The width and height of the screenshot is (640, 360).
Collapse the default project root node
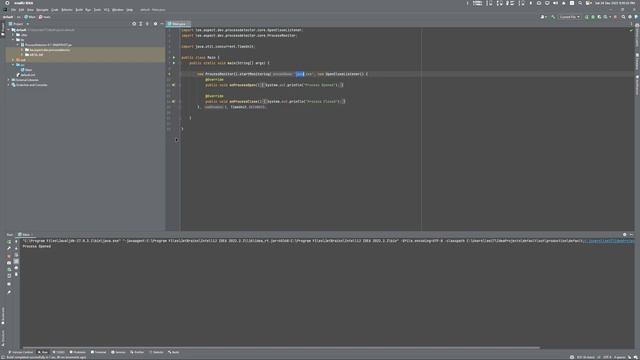point(9,30)
